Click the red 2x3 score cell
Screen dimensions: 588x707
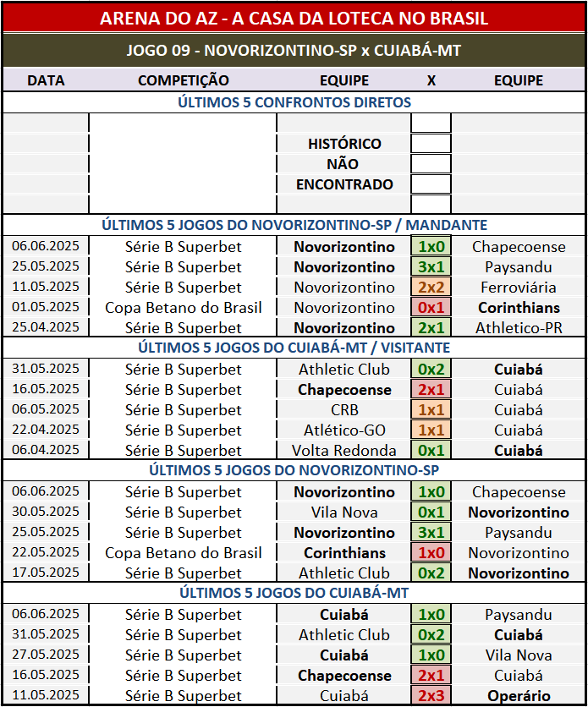[x=431, y=696]
